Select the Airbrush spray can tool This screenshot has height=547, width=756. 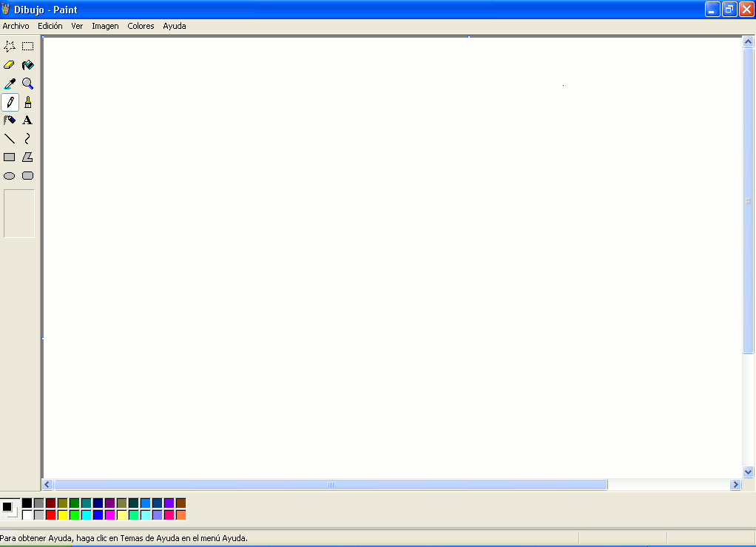(x=10, y=120)
